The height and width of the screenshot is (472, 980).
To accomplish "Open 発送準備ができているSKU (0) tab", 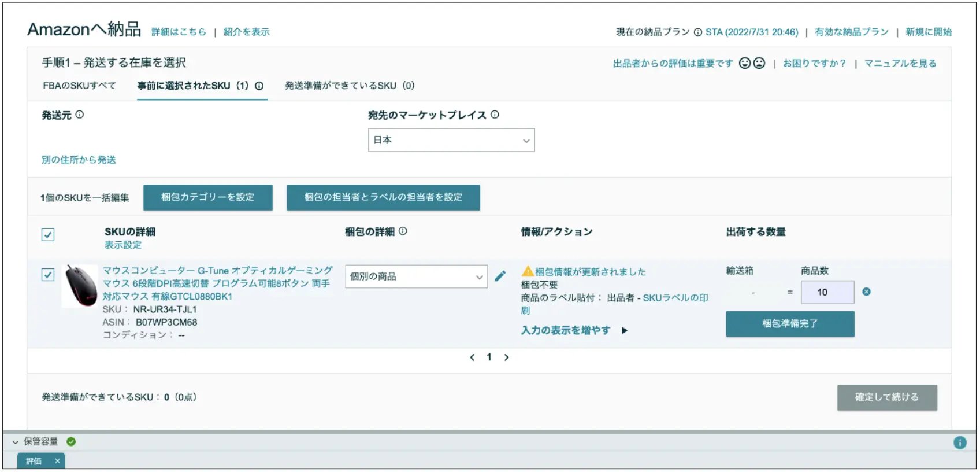I will (x=350, y=86).
